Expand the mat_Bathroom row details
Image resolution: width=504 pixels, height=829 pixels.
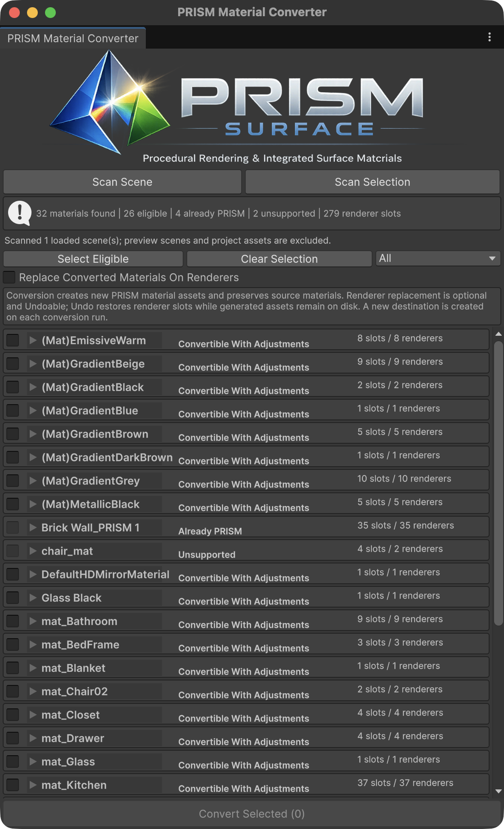pyautogui.click(x=33, y=621)
